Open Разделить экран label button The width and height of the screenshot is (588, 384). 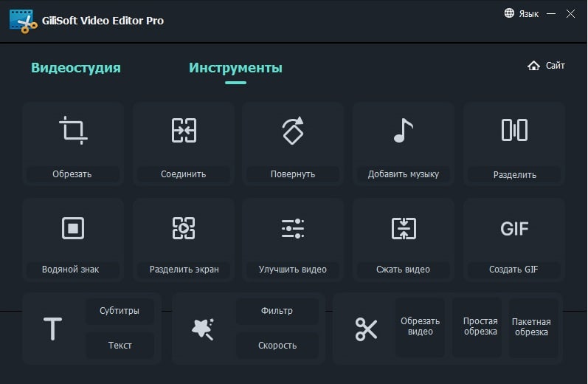(x=184, y=270)
